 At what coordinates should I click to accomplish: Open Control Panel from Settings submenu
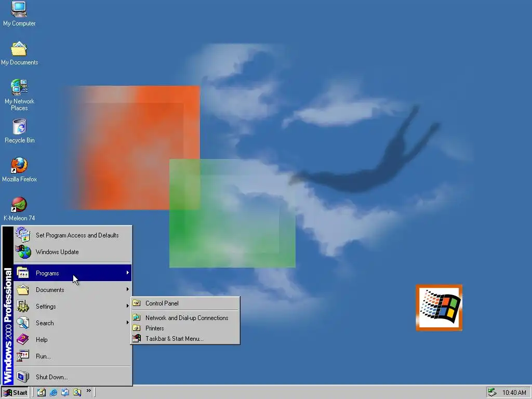click(x=185, y=303)
